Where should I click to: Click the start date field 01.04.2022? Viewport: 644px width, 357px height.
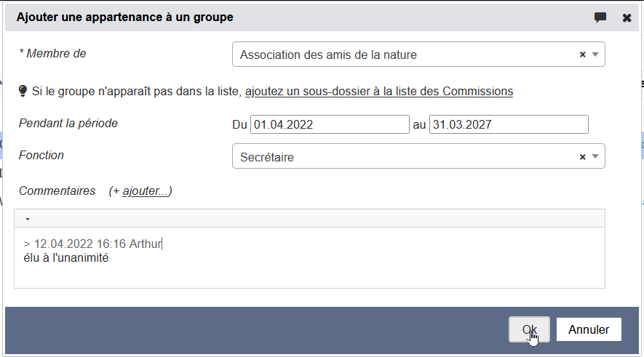point(330,124)
